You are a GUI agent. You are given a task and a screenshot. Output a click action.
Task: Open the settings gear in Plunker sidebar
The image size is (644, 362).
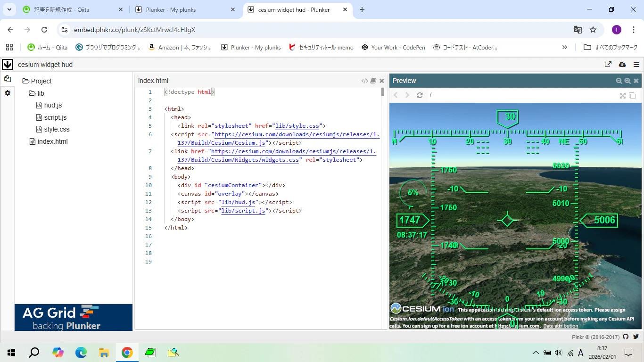[x=8, y=93]
